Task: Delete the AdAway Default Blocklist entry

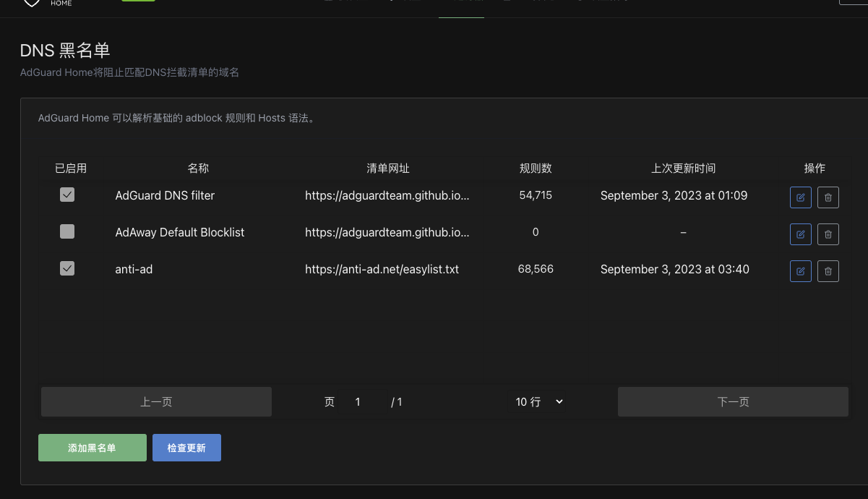Action: point(828,234)
